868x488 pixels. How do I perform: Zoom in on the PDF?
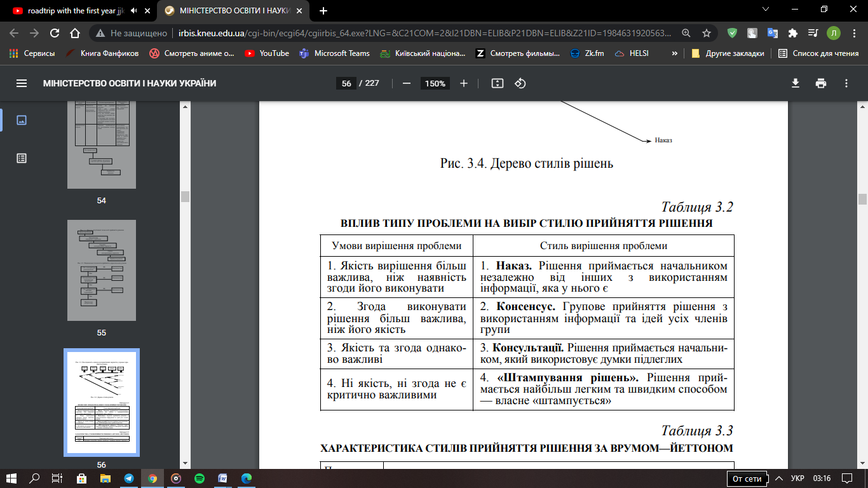[464, 83]
